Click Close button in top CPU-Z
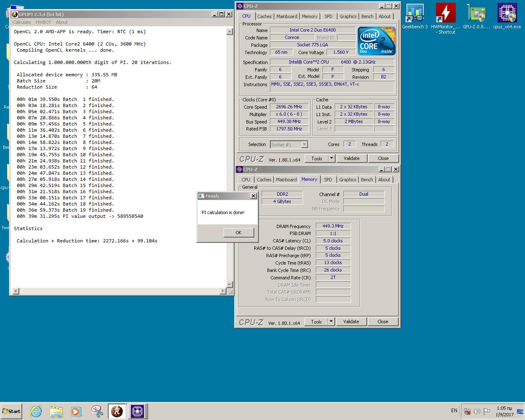The image size is (525, 420). (383, 158)
